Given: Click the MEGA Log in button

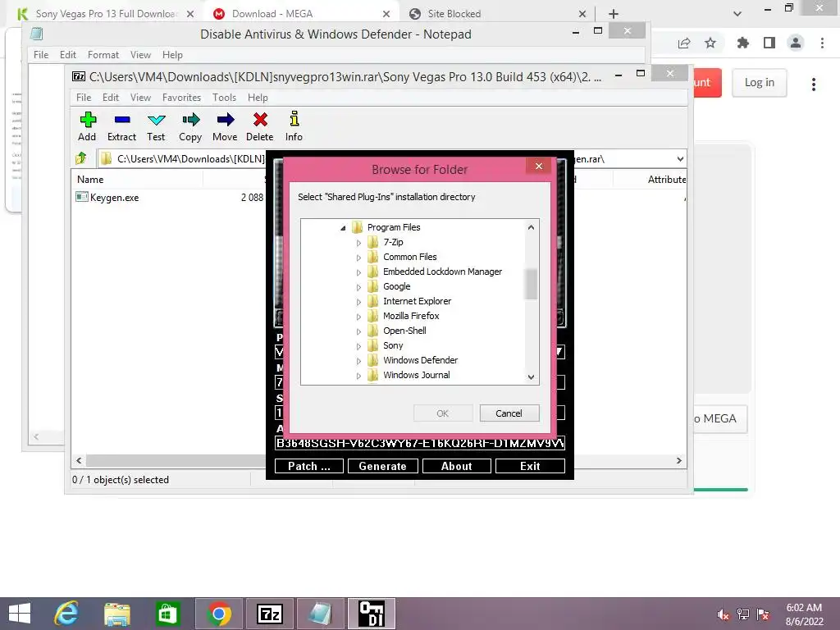Looking at the screenshot, I should tap(760, 83).
